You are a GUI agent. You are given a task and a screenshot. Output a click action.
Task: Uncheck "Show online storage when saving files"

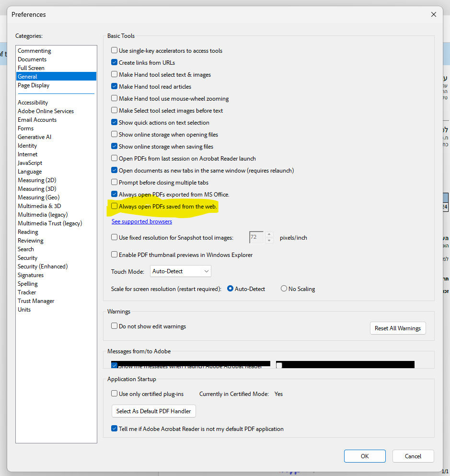pyautogui.click(x=114, y=146)
